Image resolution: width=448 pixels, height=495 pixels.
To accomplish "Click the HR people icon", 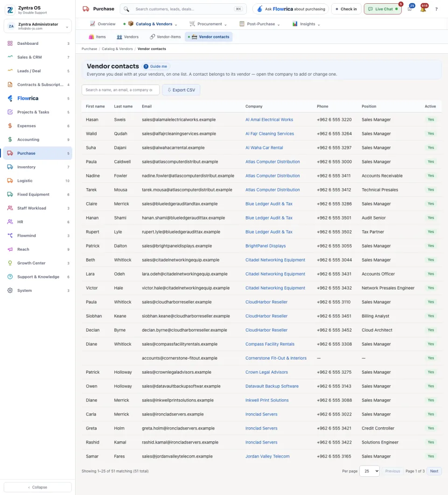I will point(10,222).
